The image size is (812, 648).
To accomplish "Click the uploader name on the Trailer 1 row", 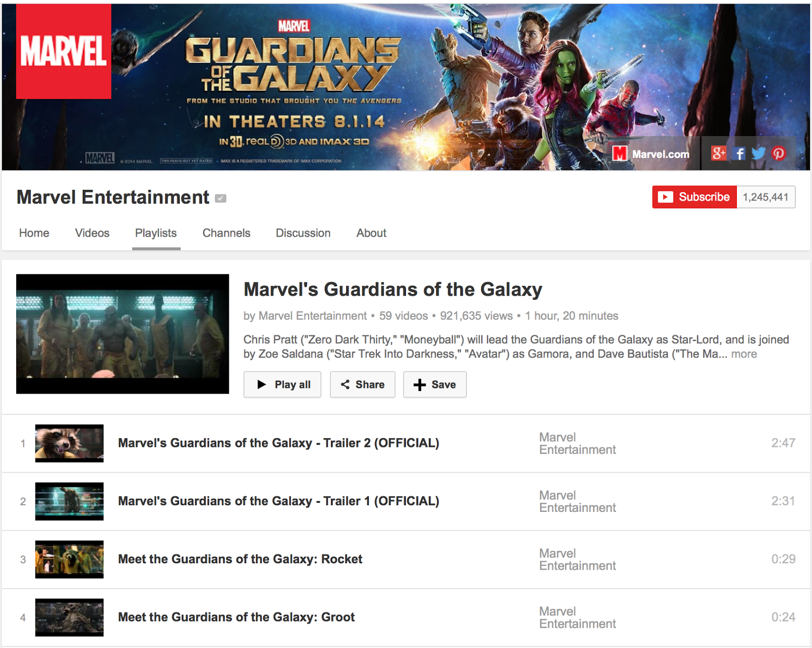I will click(x=578, y=501).
